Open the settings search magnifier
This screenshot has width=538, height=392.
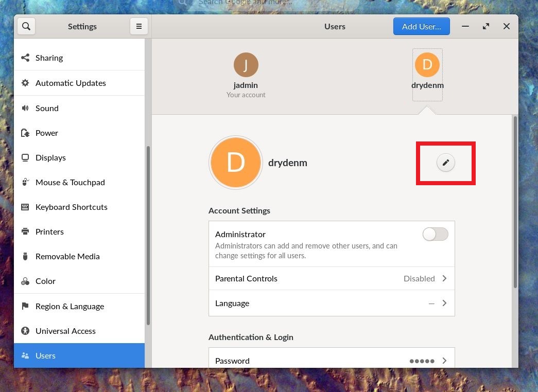(26, 26)
